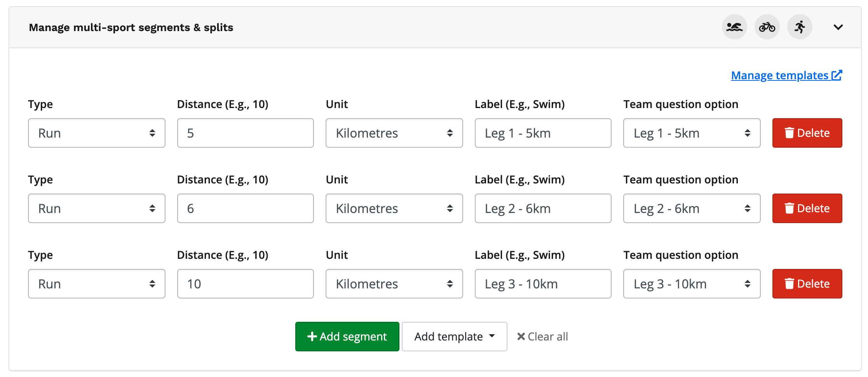Click Clear all to remove segments
868x377 pixels.
542,337
